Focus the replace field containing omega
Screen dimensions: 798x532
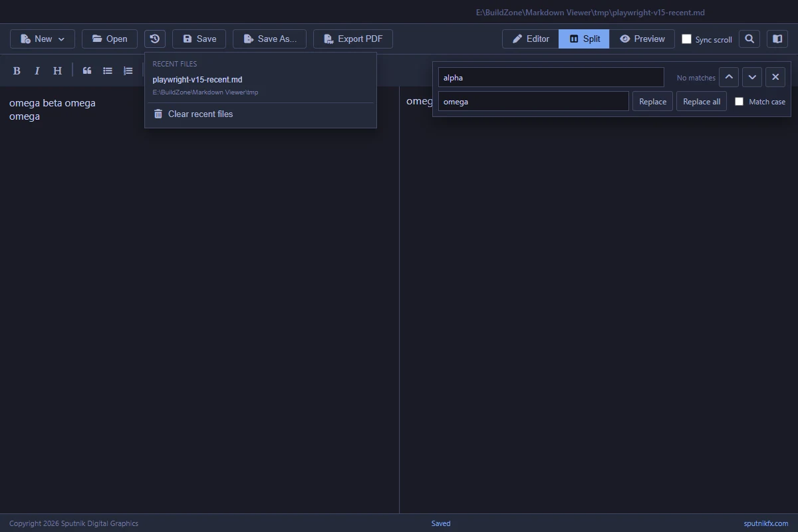(533, 101)
